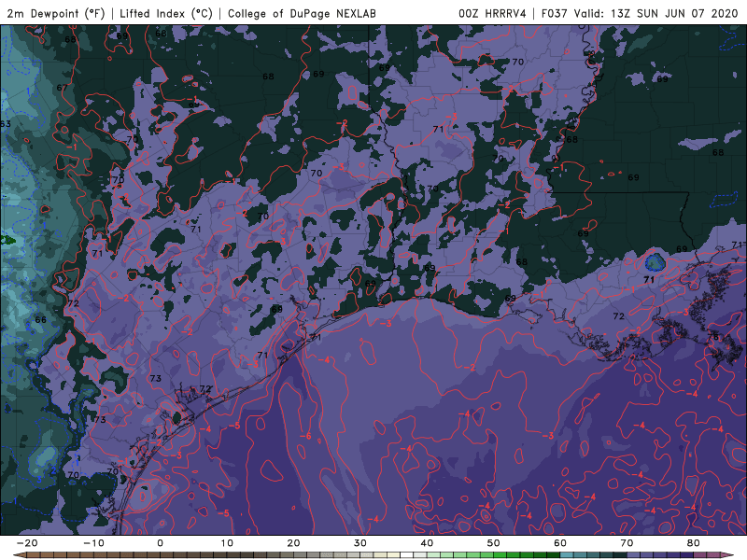Click the -20 label on the color scale
Viewport: 747px width, 560px height.
(x=27, y=543)
